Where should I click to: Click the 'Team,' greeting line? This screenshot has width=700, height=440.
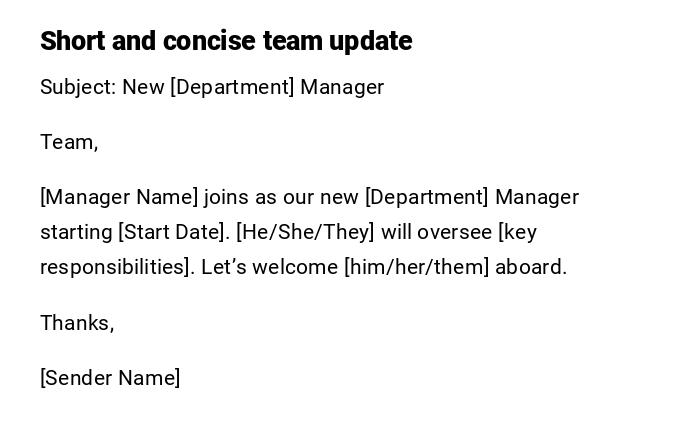tap(69, 142)
